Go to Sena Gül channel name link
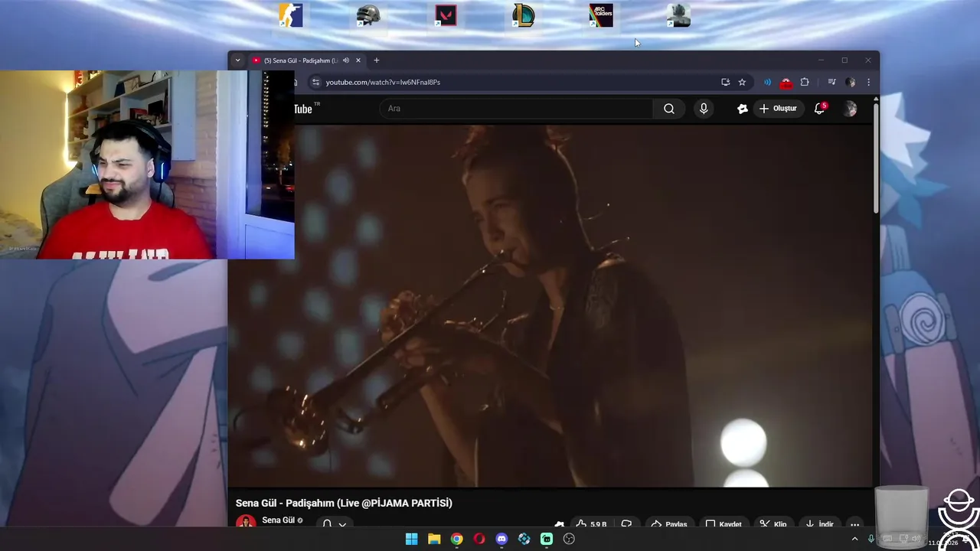This screenshot has height=551, width=980. click(278, 520)
